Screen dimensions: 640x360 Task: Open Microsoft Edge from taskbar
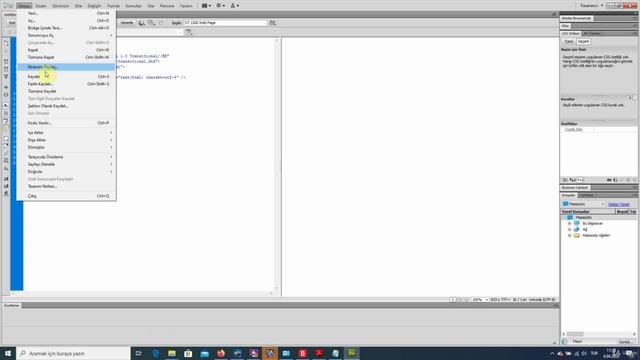(x=156, y=353)
